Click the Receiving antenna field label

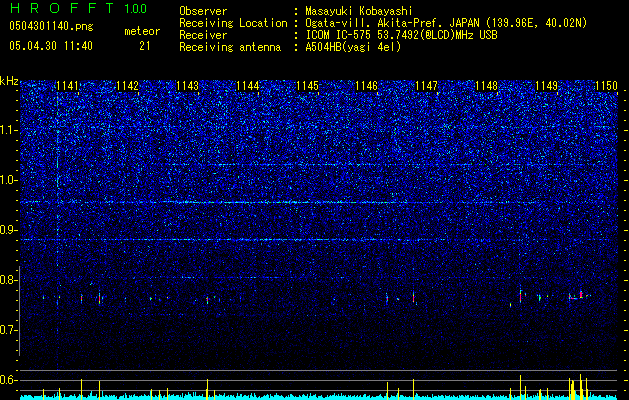pos(230,47)
